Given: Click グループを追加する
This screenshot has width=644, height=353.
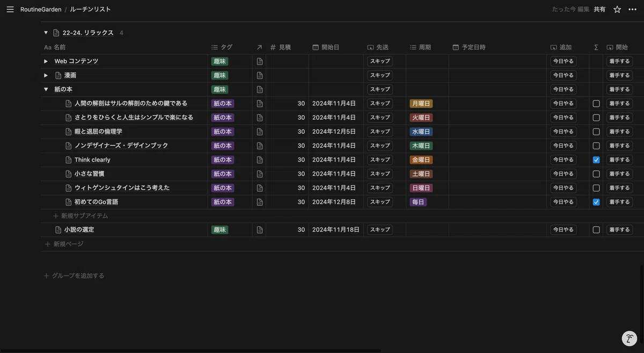Looking at the screenshot, I should 74,276.
